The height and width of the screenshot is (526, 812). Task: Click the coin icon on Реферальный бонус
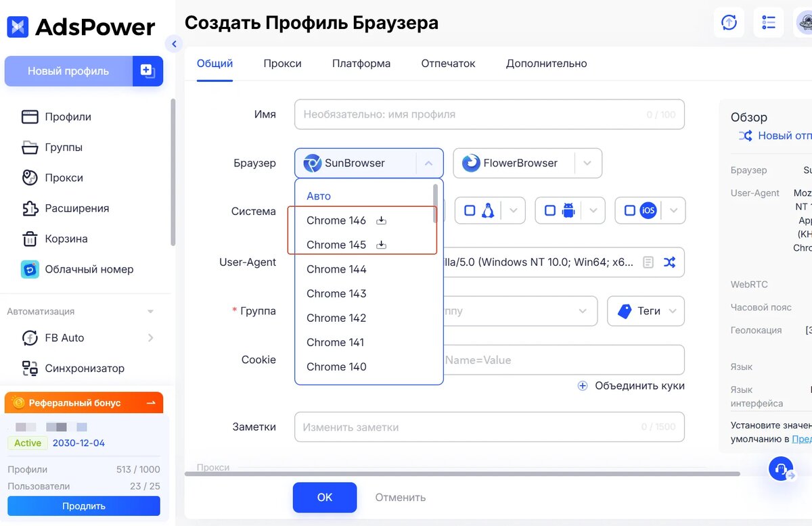click(x=18, y=403)
